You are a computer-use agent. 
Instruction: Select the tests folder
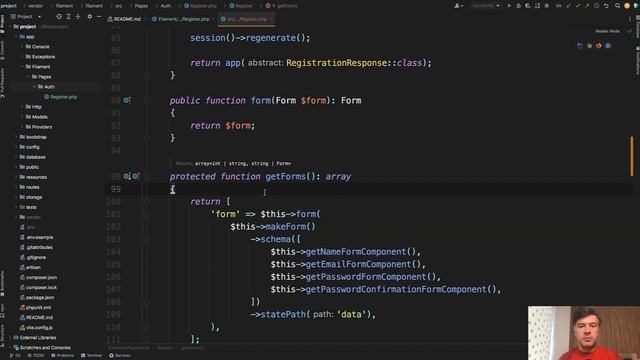coord(28,207)
